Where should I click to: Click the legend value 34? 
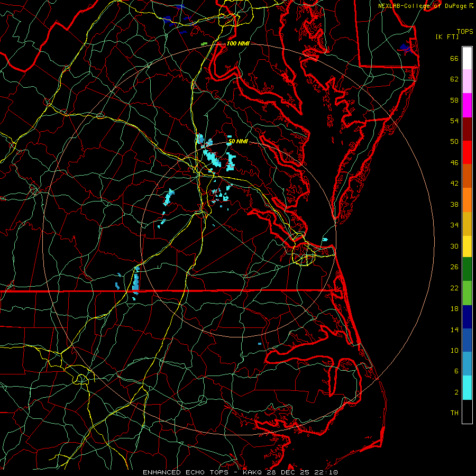[454, 225]
